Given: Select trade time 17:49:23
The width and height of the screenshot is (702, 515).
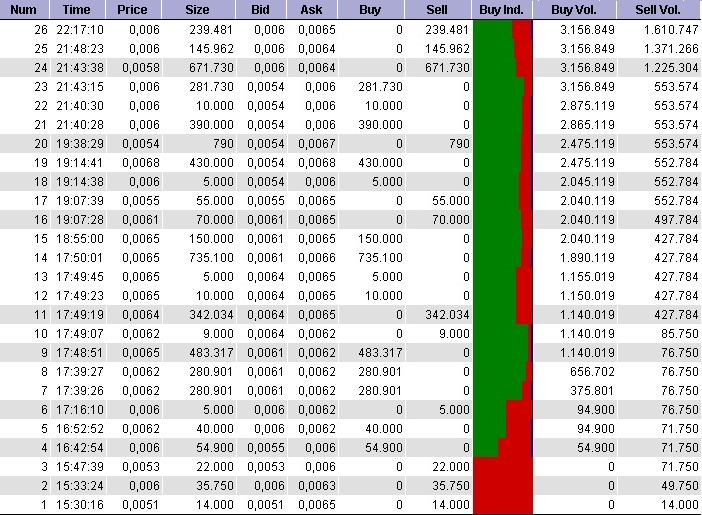Looking at the screenshot, I should [x=80, y=296].
